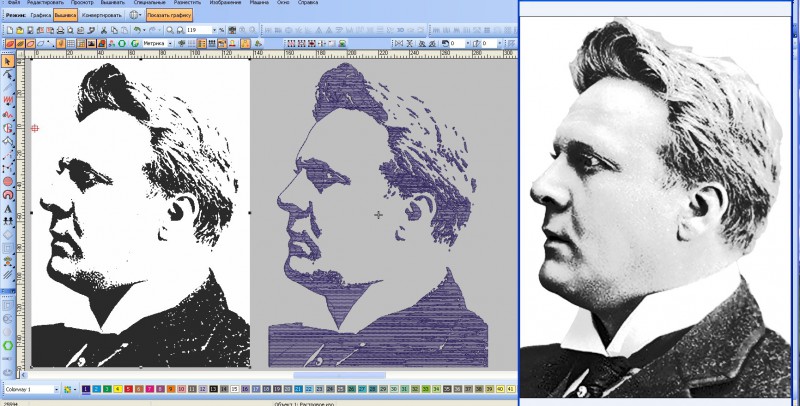Select thread color 4 yellow
The image size is (800, 406).
click(x=118, y=389)
